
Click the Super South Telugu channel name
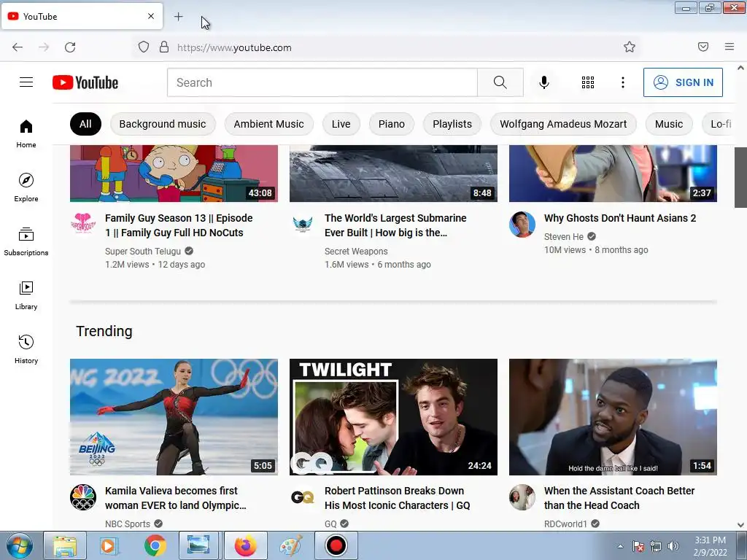point(143,252)
